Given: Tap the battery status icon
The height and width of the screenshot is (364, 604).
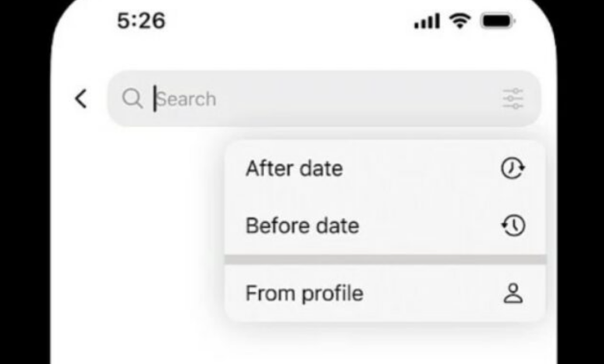Looking at the screenshot, I should (x=498, y=21).
